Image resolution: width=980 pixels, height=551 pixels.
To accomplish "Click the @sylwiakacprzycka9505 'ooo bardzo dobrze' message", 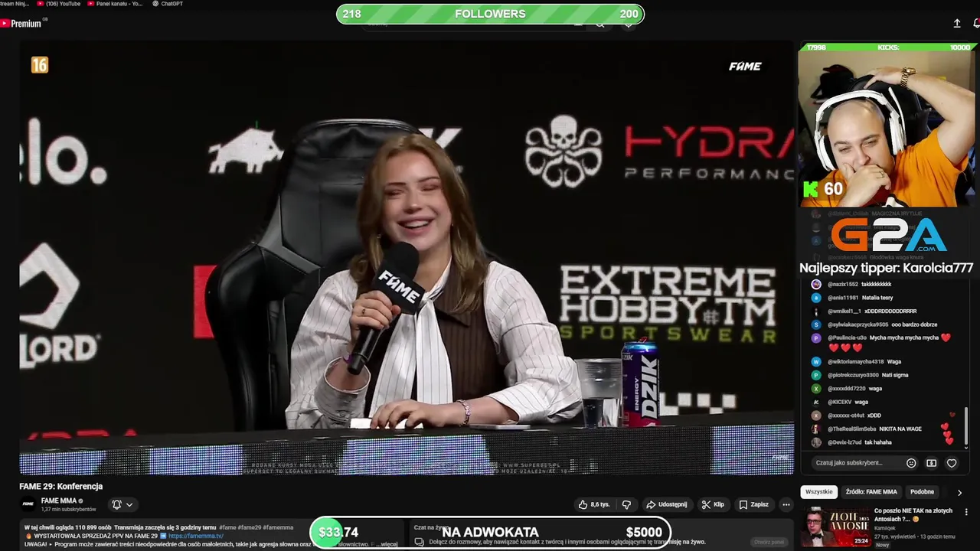I will click(x=882, y=324).
